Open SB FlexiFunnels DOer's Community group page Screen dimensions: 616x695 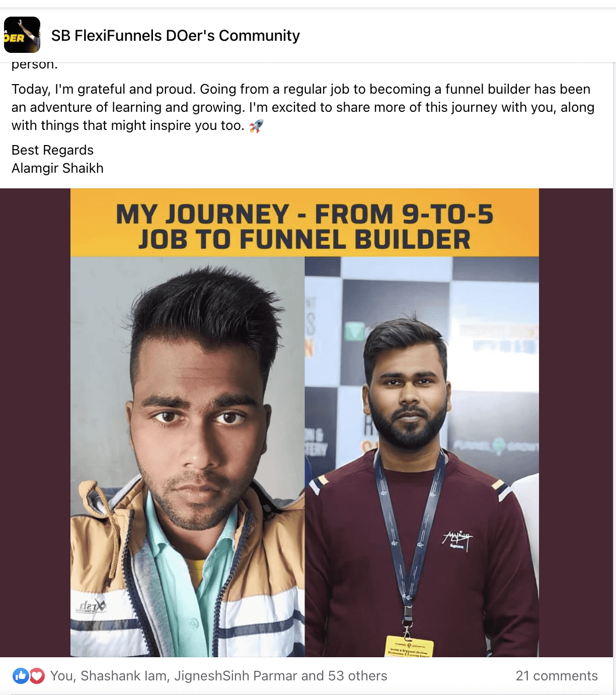176,35
